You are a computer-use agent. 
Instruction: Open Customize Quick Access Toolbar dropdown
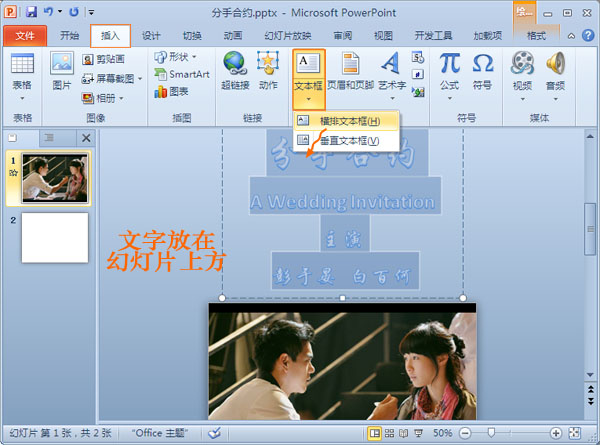(x=91, y=12)
